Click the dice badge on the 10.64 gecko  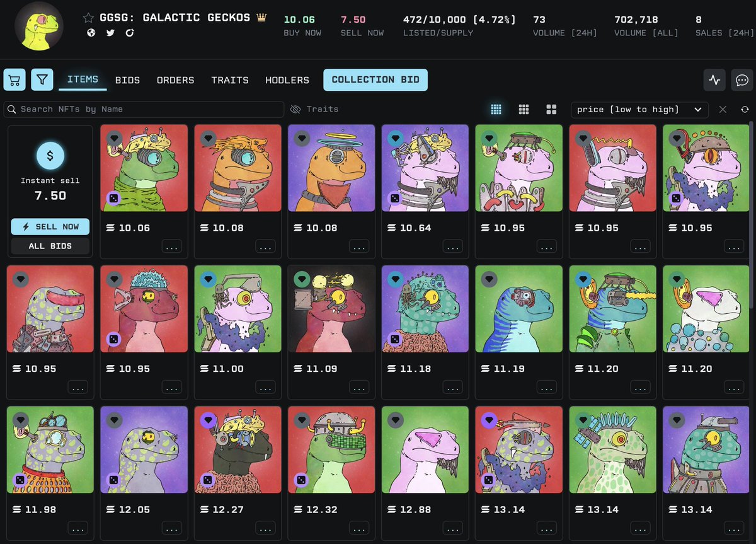pyautogui.click(x=394, y=199)
